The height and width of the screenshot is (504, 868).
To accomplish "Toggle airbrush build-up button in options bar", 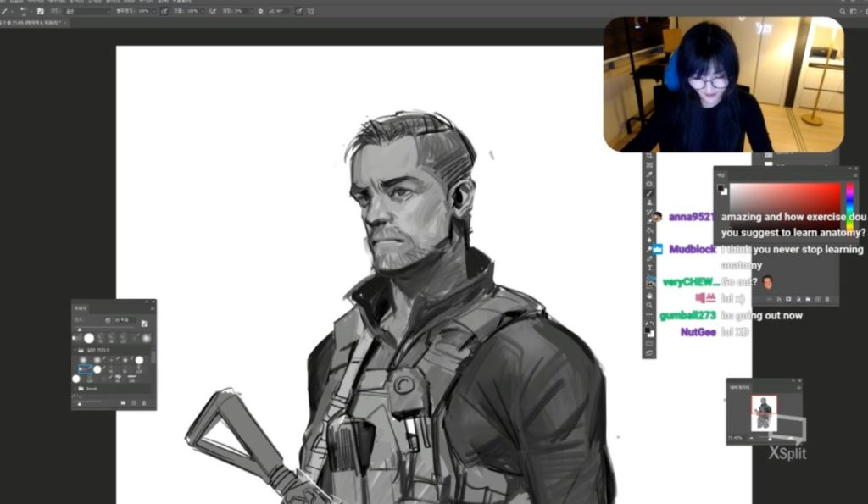I will tap(212, 11).
